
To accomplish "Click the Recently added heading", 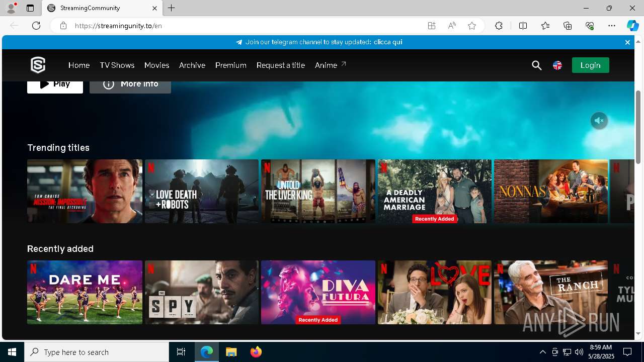I will tap(60, 248).
